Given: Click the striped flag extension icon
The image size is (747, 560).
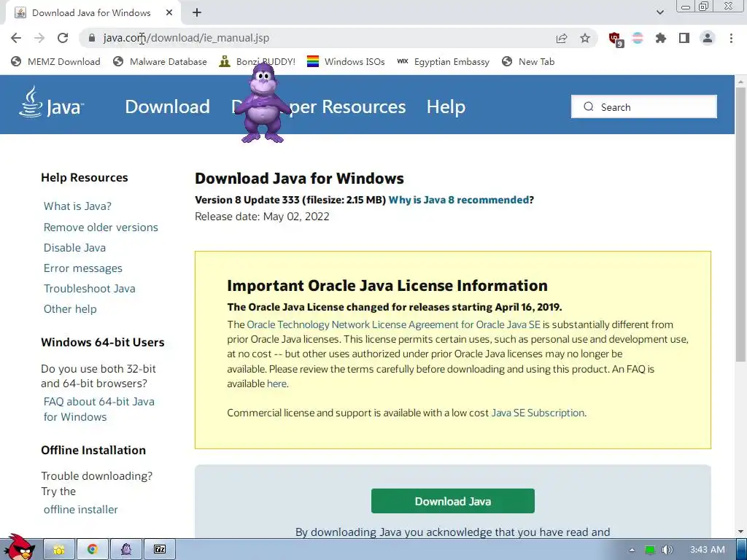Looking at the screenshot, I should click(638, 38).
